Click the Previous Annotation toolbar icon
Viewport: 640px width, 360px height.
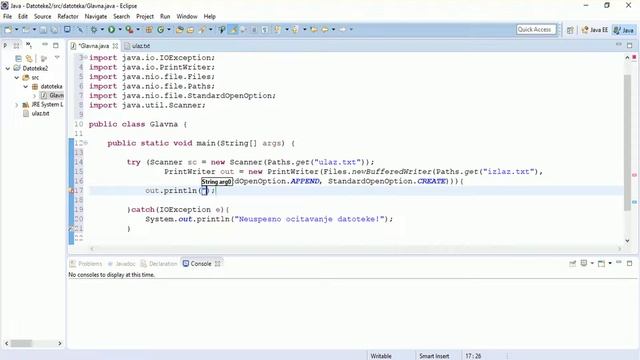click(x=295, y=29)
